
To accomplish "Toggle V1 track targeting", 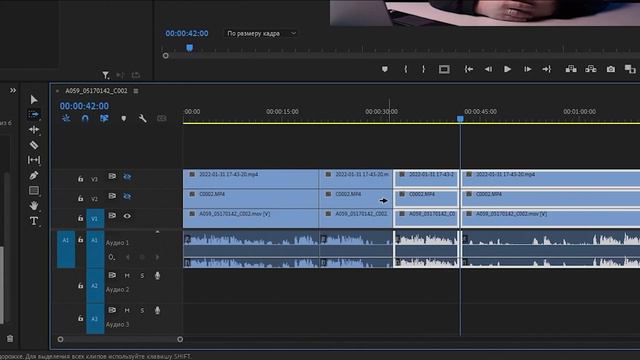I will pyautogui.click(x=95, y=219).
